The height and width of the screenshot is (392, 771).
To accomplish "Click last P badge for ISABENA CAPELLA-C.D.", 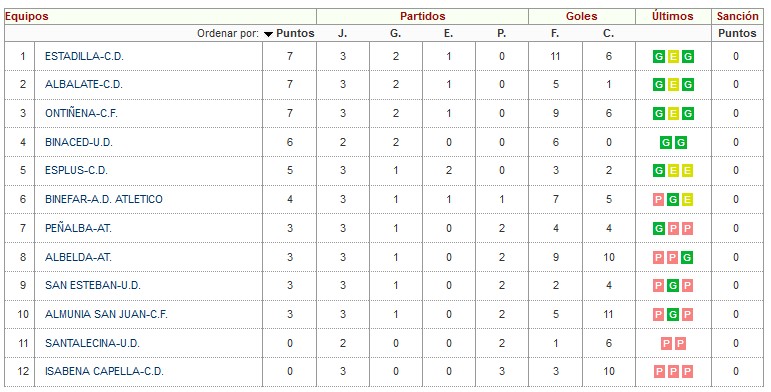I will (687, 371).
